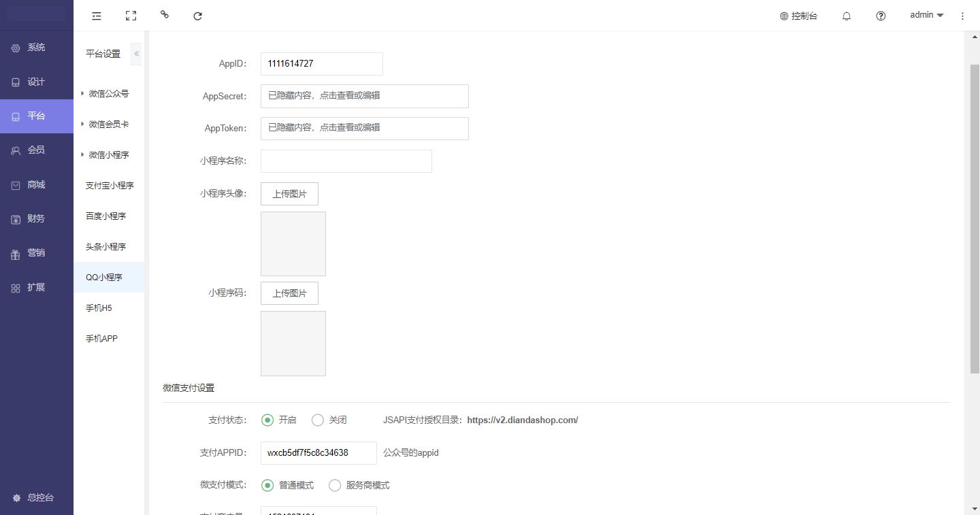Screen dimensions: 980x515
Task: Click the refresh icon in top toolbar
Action: (x=198, y=16)
